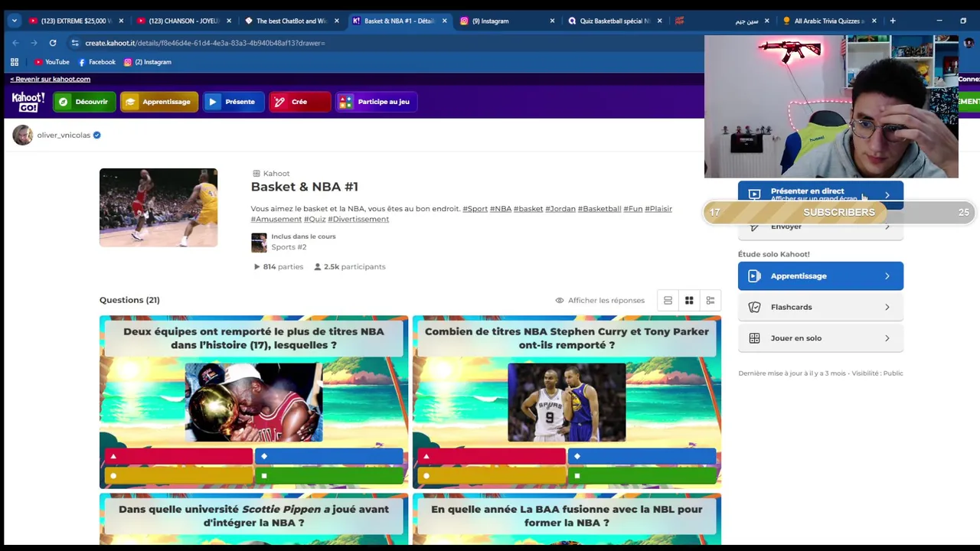Click the blue diamond answer of the titres NBA question
Viewport: 980px width, 551px height.
(x=330, y=457)
